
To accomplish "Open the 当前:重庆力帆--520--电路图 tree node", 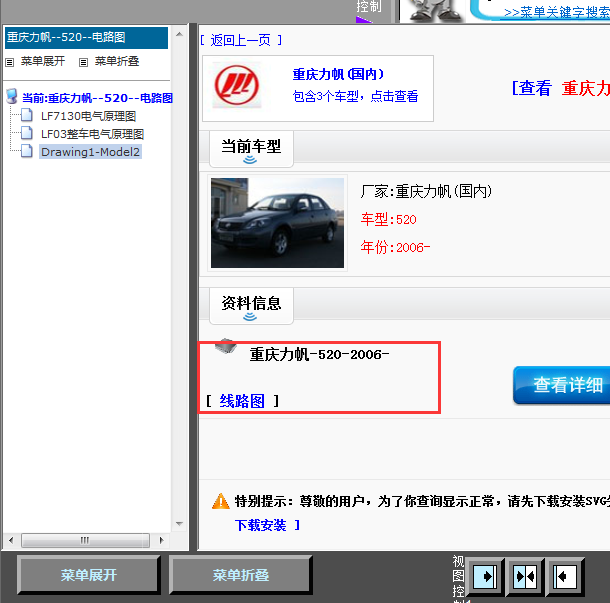I will (97, 98).
